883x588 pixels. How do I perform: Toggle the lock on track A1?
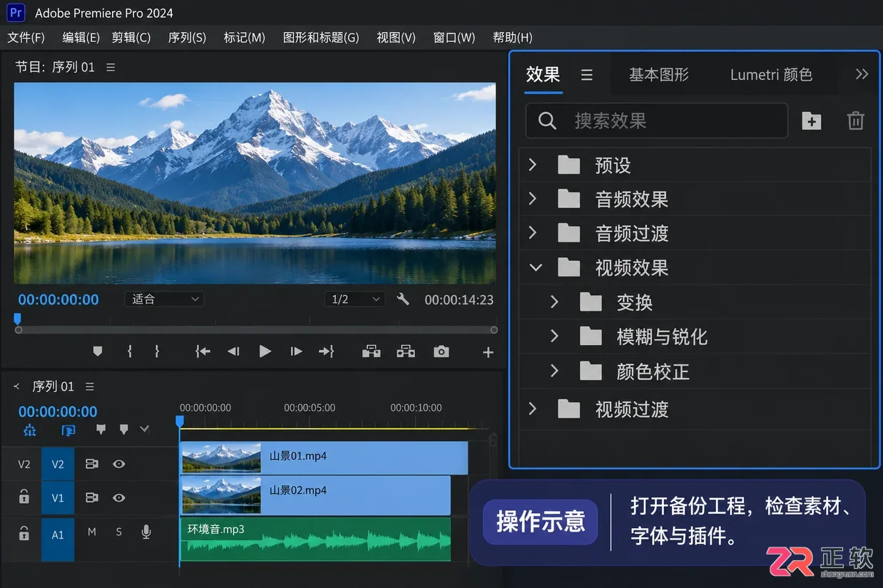coord(24,532)
